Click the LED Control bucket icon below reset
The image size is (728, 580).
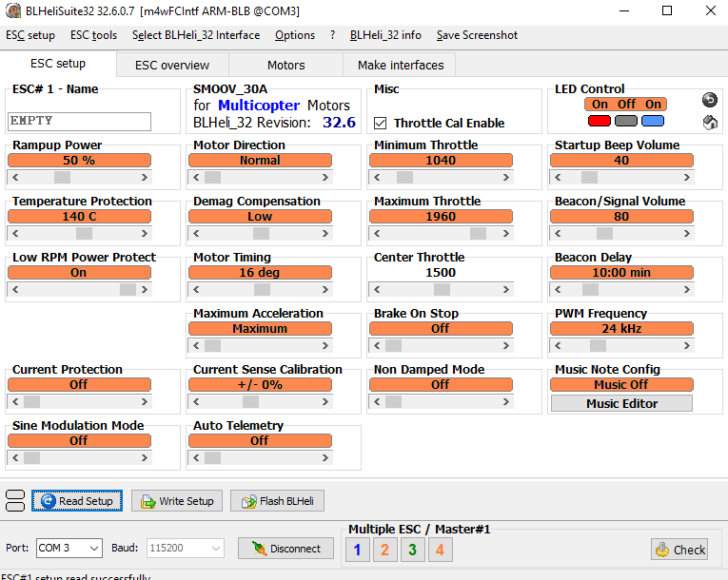tap(710, 123)
